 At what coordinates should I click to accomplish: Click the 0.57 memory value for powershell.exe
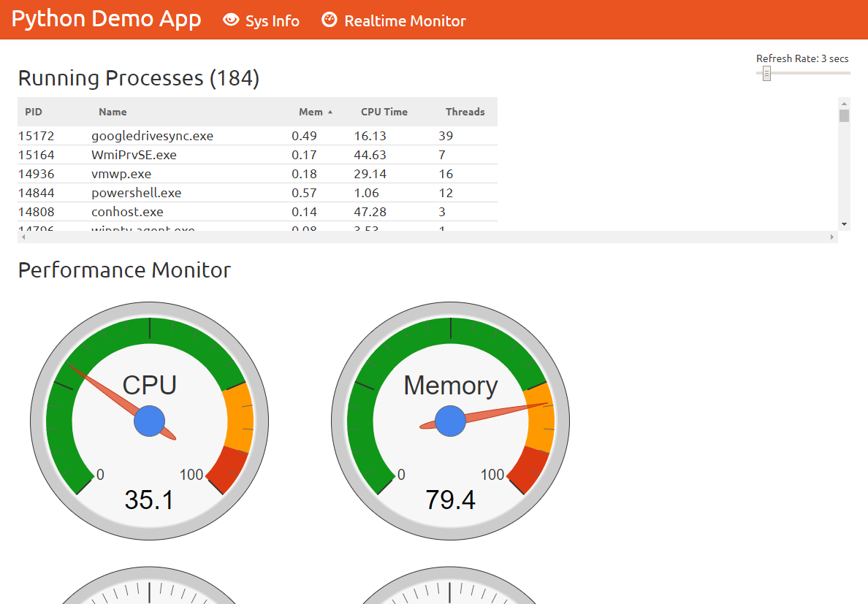[x=304, y=193]
